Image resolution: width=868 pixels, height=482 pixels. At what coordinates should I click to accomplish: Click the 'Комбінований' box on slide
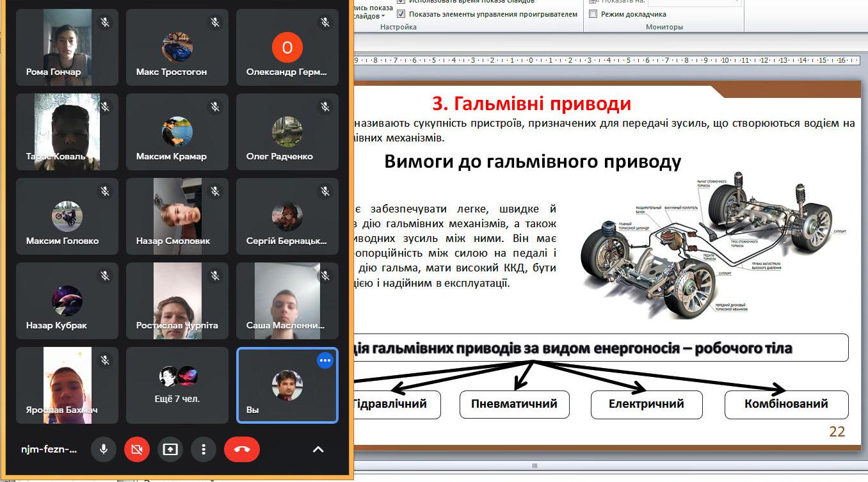[x=786, y=404]
